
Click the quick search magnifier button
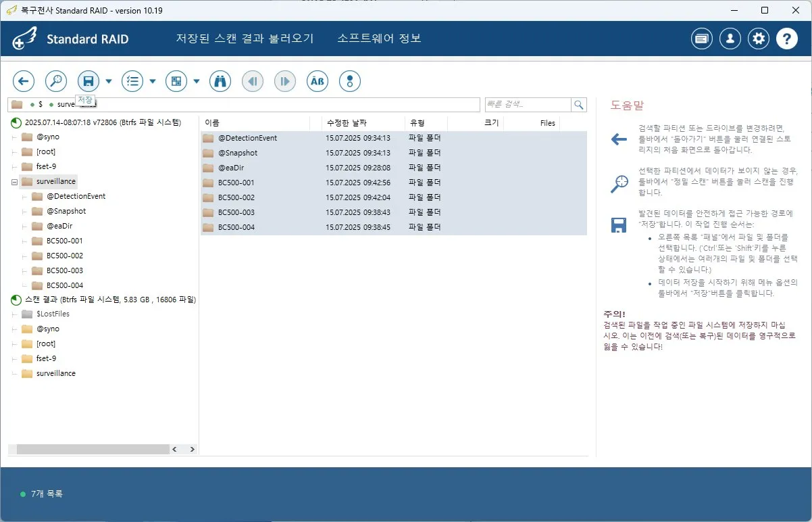(579, 104)
